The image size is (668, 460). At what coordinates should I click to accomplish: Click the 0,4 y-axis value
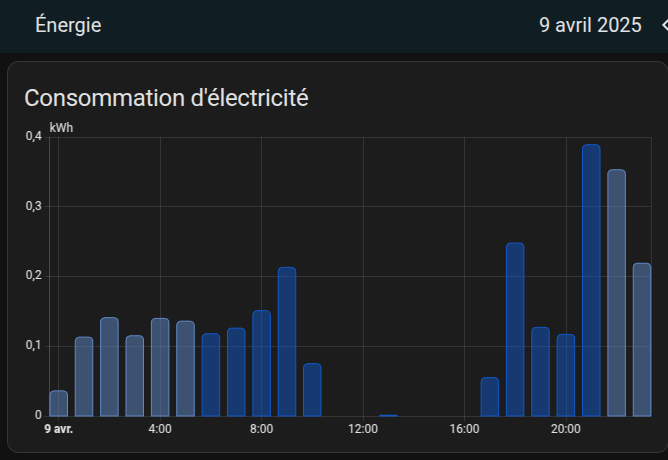coord(34,136)
